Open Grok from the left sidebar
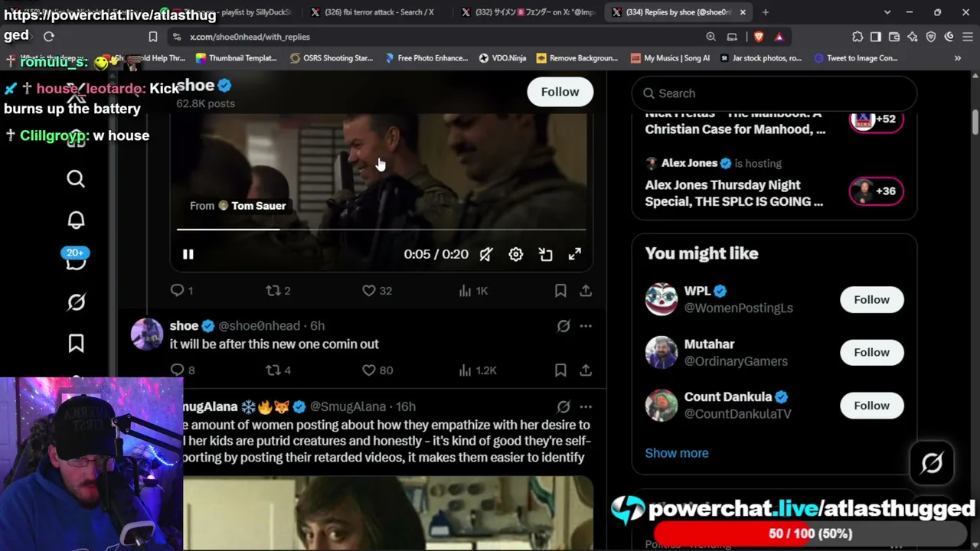This screenshot has width=980, height=551. pos(76,302)
